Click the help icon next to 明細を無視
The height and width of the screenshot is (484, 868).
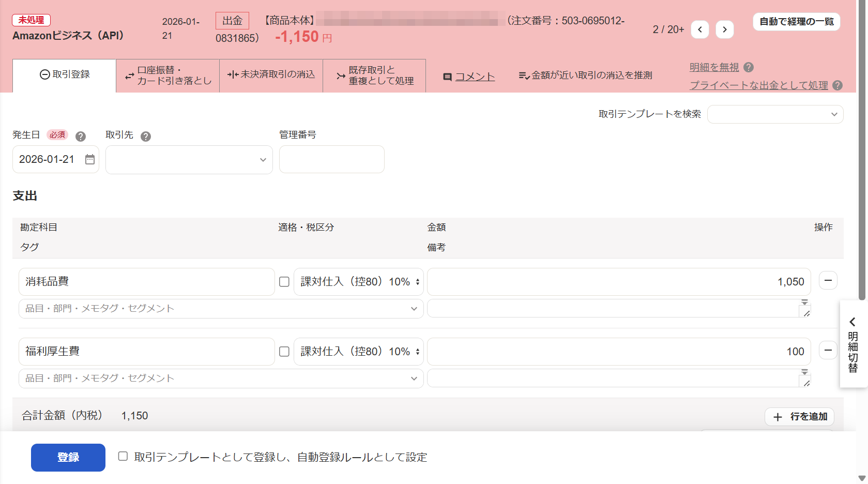[x=749, y=67]
